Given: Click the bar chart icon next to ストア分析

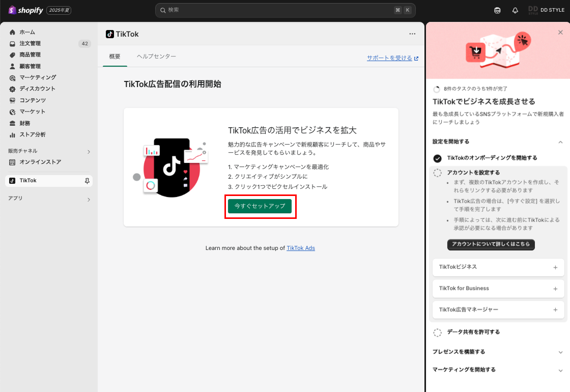Looking at the screenshot, I should 12,135.
